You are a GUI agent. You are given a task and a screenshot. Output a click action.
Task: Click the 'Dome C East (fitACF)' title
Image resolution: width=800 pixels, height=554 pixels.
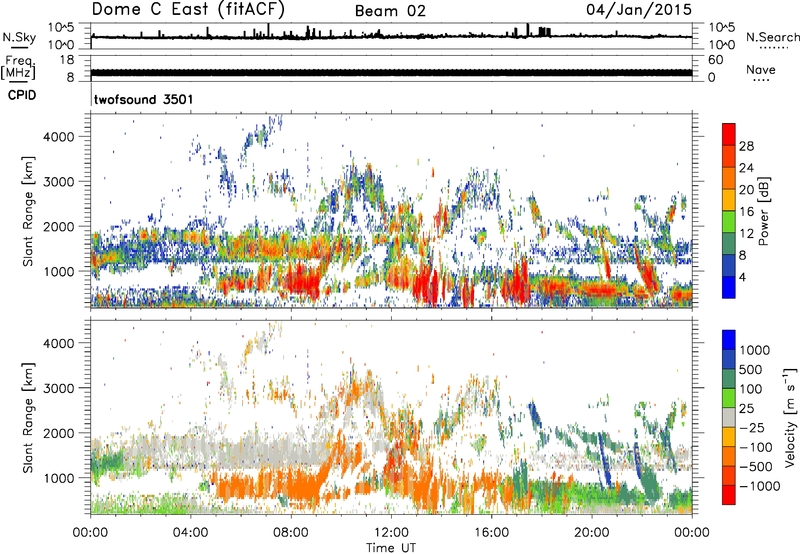pyautogui.click(x=188, y=9)
